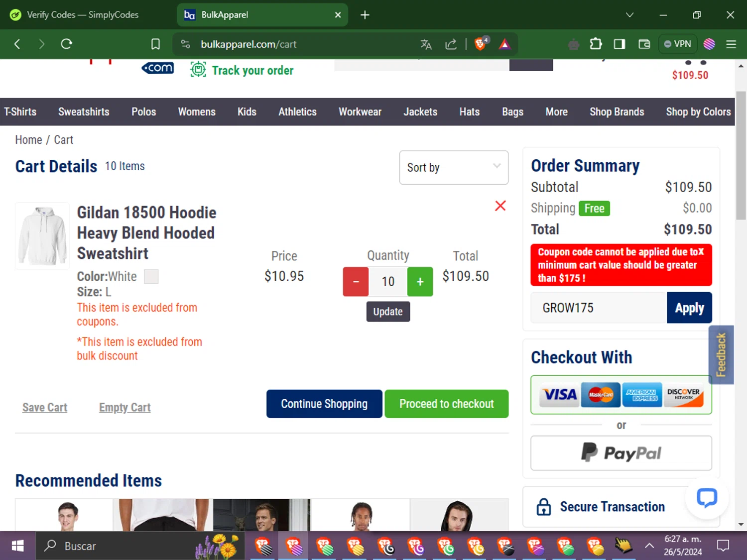Open the Jackets menu
Screen dimensions: 747x560
point(420,112)
